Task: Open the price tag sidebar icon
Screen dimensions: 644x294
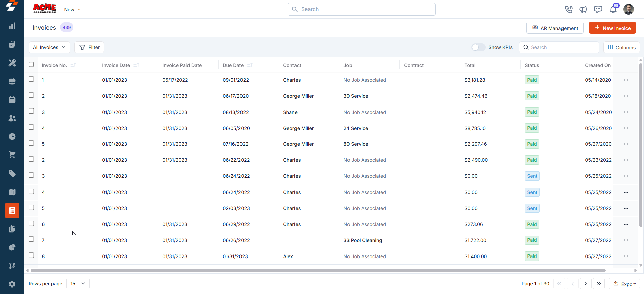Action: pyautogui.click(x=12, y=173)
